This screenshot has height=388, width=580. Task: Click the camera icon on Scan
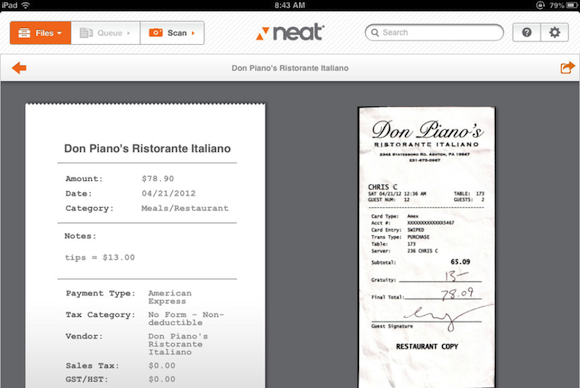155,33
